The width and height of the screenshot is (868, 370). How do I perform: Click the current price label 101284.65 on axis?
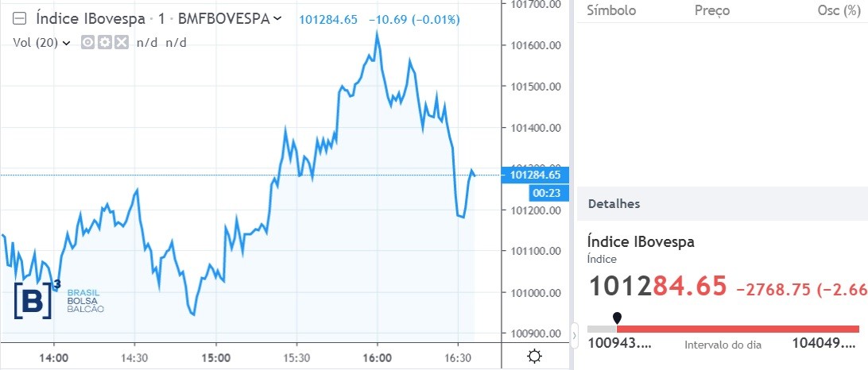tap(536, 175)
